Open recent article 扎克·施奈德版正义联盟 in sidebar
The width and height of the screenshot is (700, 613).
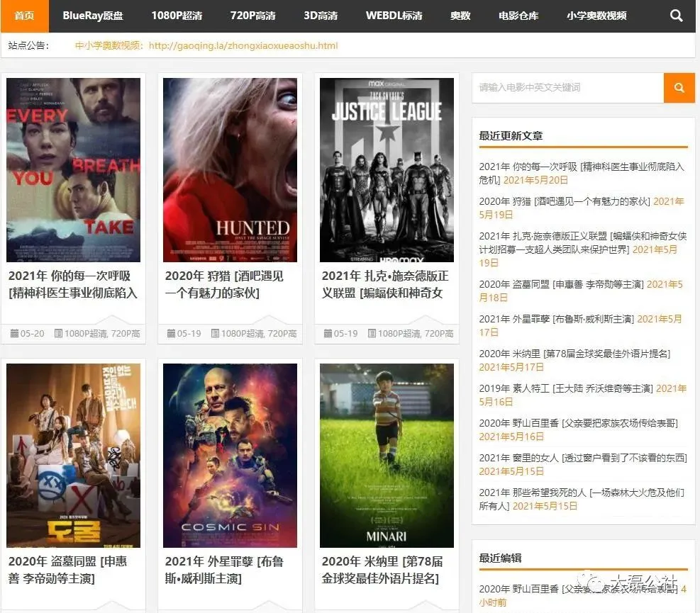tap(582, 242)
